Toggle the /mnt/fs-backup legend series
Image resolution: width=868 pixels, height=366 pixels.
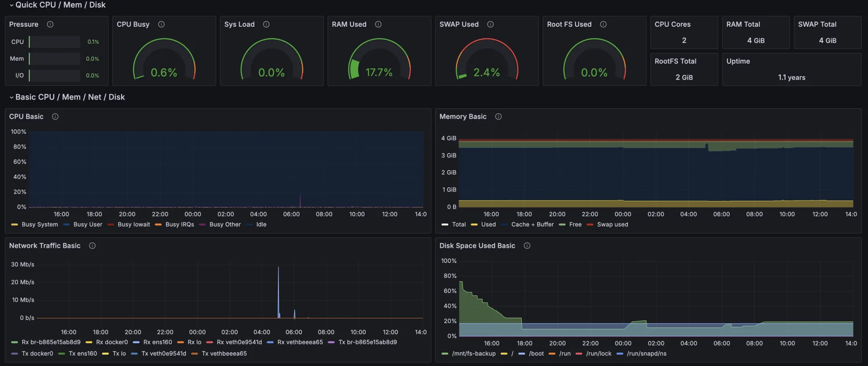click(x=474, y=353)
